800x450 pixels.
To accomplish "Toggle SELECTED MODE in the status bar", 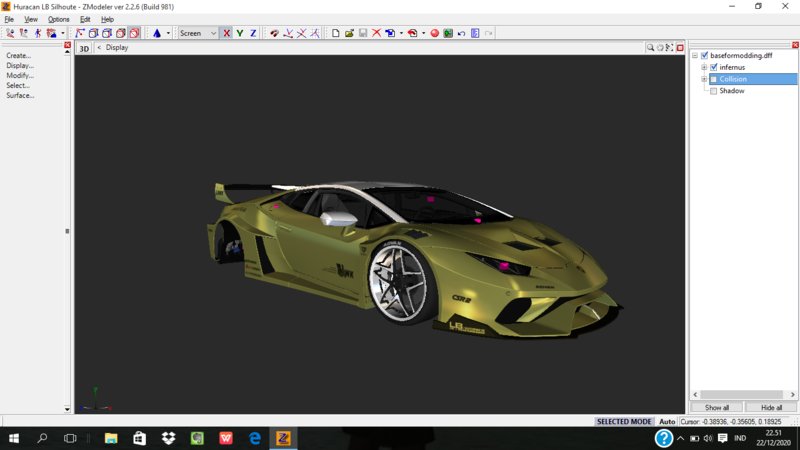I will [x=624, y=422].
